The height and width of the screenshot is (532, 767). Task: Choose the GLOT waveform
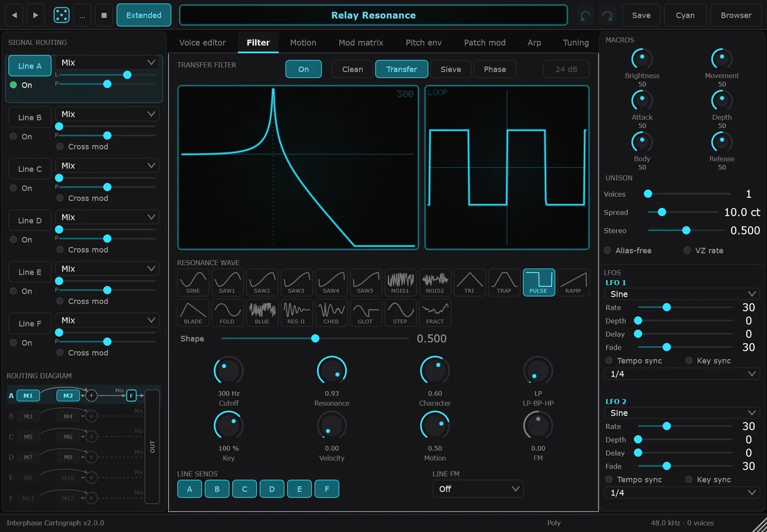(365, 313)
